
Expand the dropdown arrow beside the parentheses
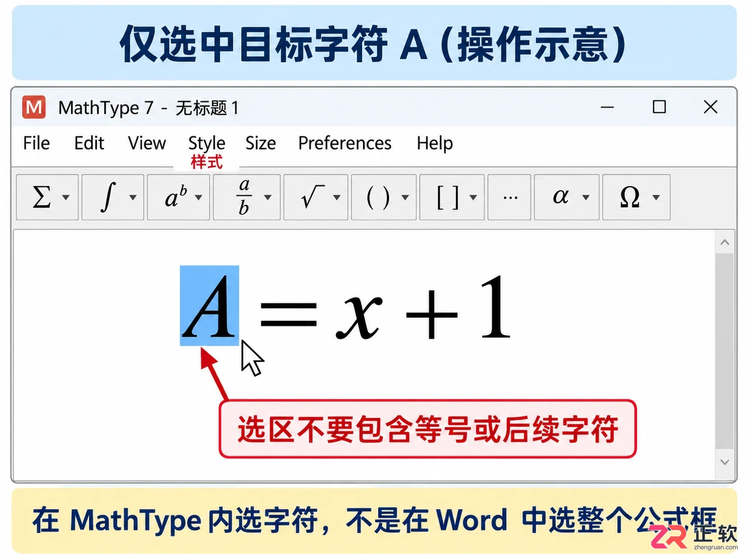click(405, 198)
